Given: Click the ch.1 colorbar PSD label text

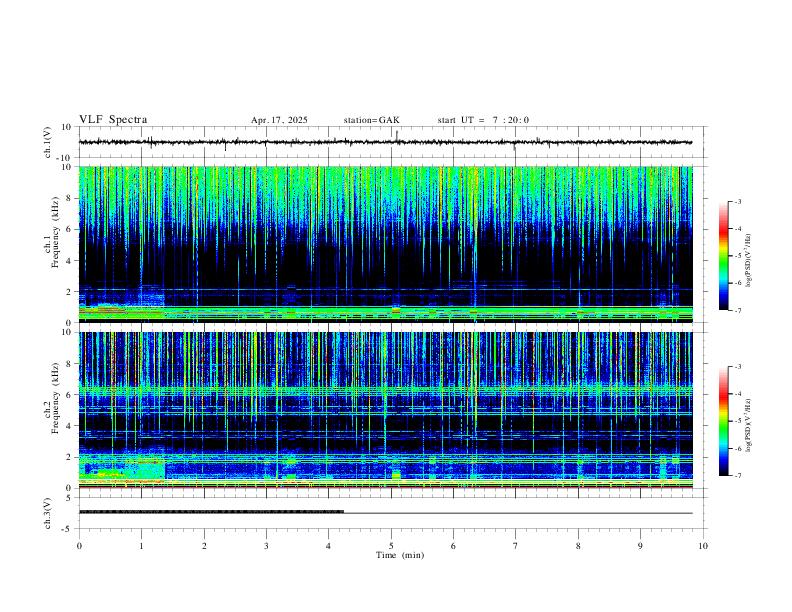Looking at the screenshot, I should coord(749,261).
